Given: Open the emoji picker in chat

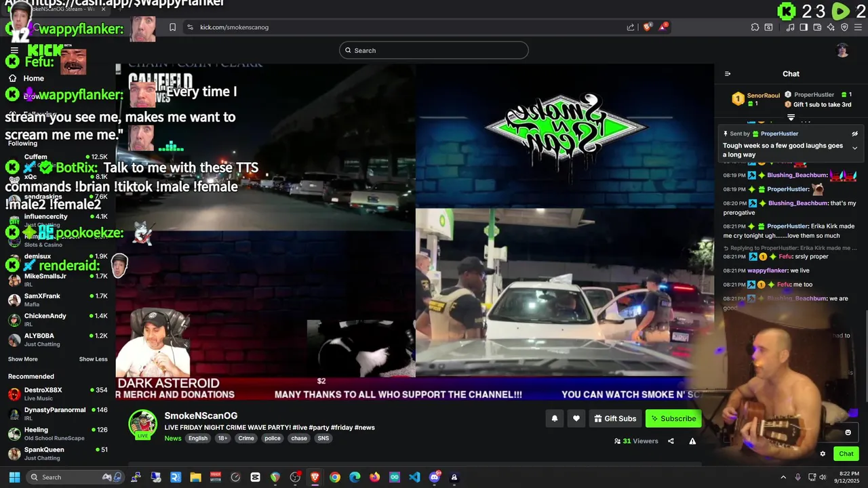Looking at the screenshot, I should pos(848,432).
